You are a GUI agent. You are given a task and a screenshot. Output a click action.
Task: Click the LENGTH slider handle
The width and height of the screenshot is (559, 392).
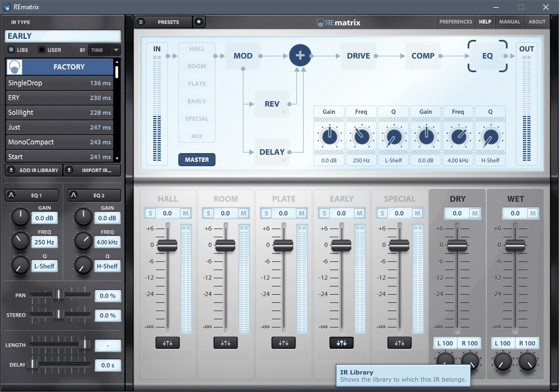tap(84, 344)
